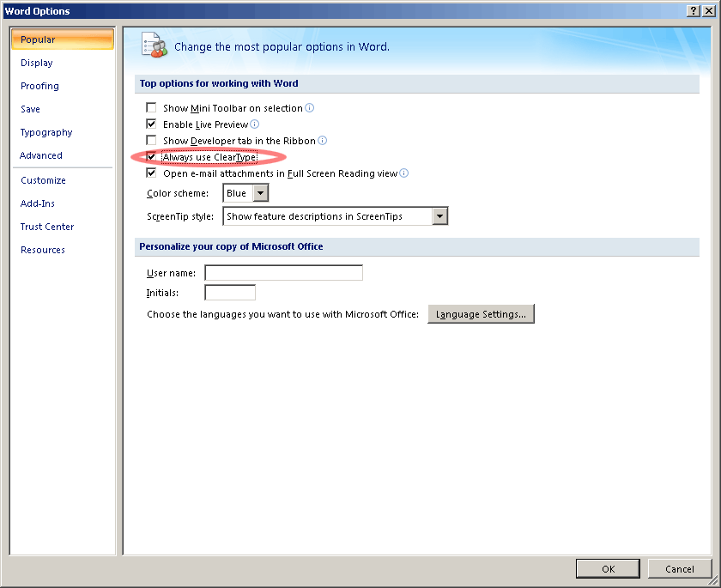Click the Cancel button
Screen dimensions: 721x588
(680, 569)
